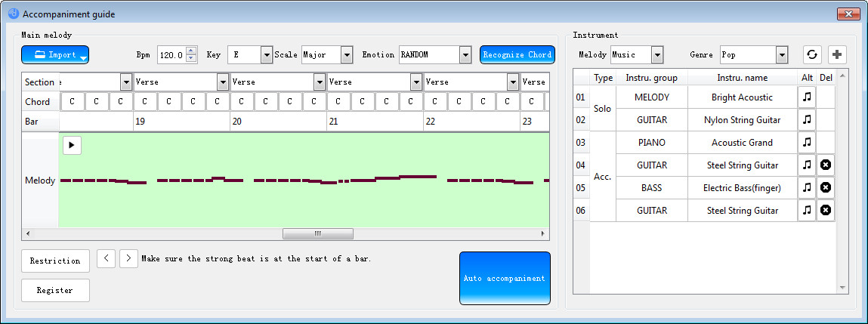868x324 pixels.
Task: Click Alt note icon for Acoustic Grand
Action: tap(807, 142)
